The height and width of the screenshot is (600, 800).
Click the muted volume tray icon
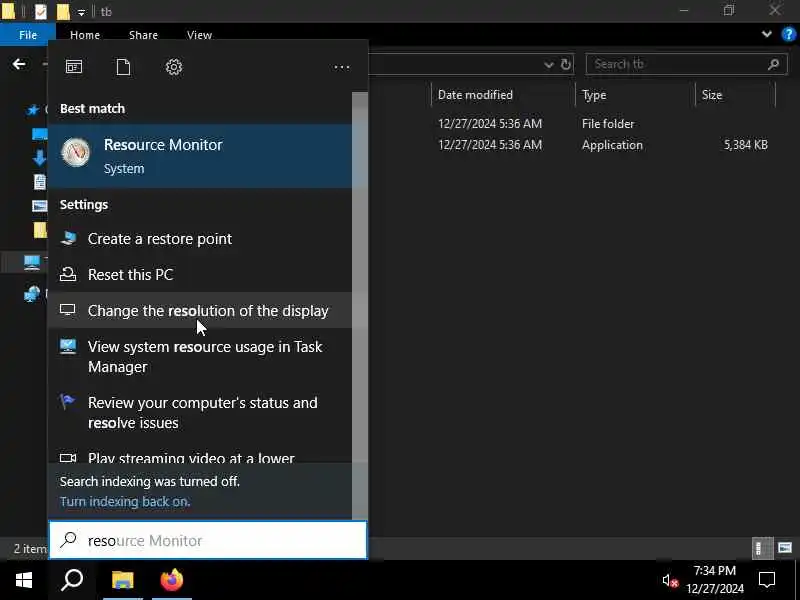pos(670,581)
